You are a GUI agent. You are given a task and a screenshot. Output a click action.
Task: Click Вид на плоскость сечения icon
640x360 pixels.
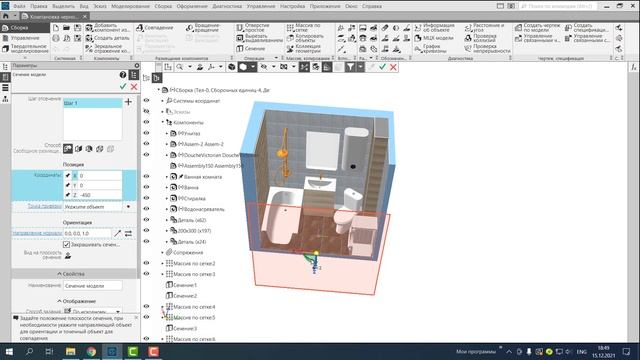click(68, 256)
